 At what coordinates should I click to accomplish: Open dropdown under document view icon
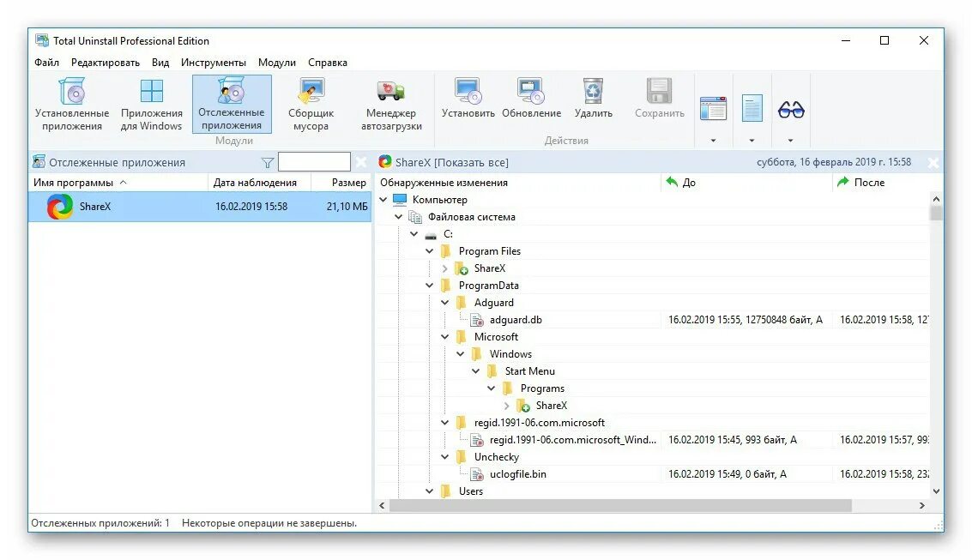(x=752, y=141)
